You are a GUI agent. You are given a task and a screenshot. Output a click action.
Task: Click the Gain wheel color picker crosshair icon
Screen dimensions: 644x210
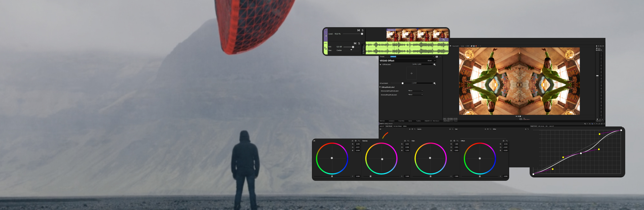[x=454, y=141]
